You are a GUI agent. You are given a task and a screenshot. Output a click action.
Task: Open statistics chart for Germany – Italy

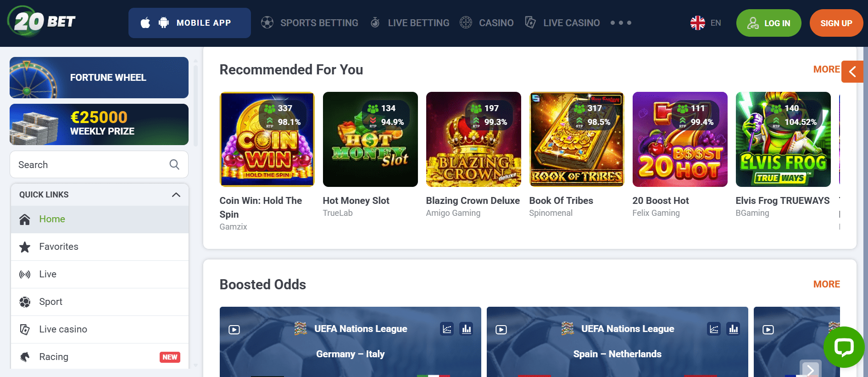tap(447, 329)
